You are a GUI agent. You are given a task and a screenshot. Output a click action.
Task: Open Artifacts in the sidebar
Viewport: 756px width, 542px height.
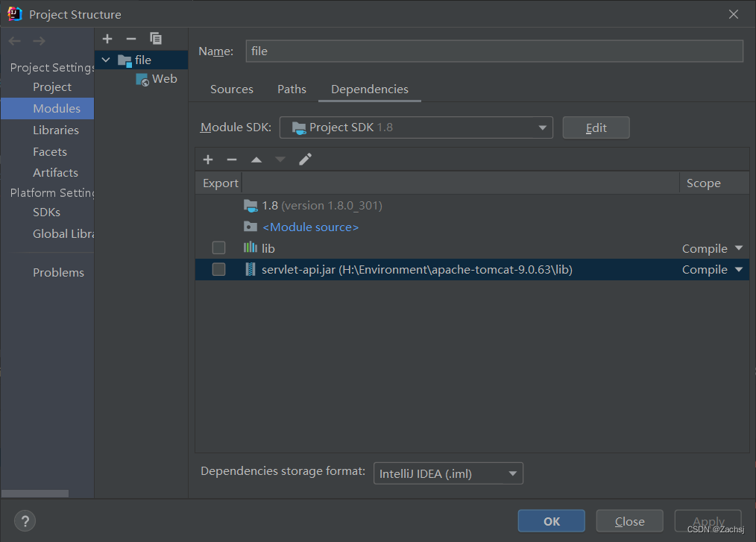[55, 173]
